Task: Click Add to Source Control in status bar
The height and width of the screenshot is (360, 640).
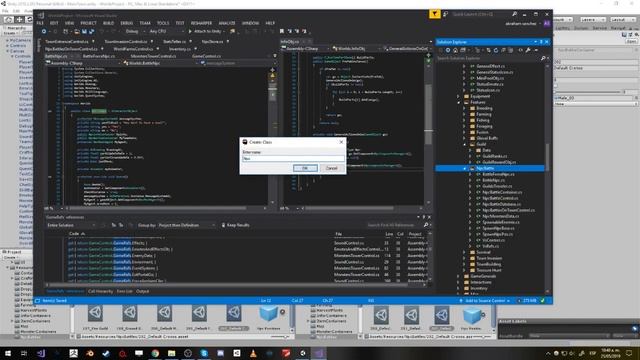Action: (x=484, y=301)
